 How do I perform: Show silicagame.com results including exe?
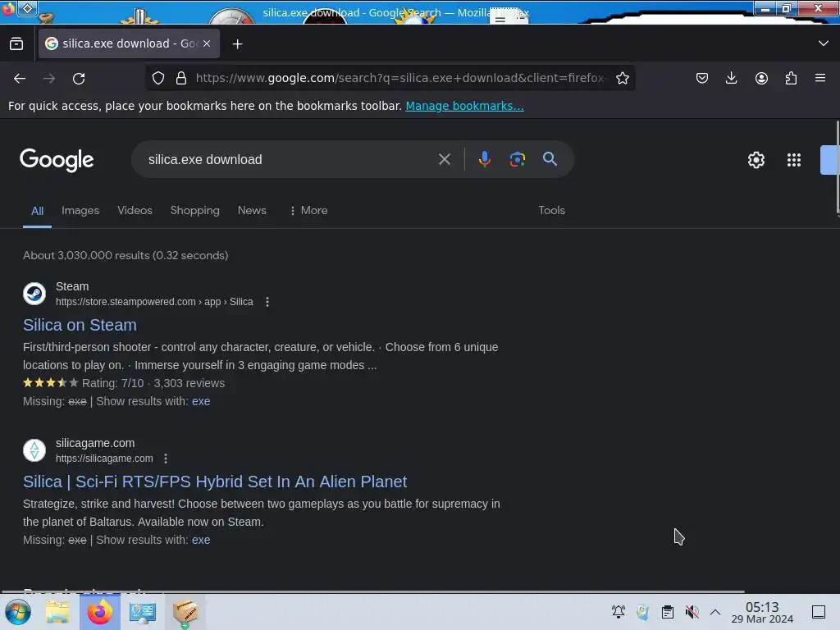[x=201, y=540]
